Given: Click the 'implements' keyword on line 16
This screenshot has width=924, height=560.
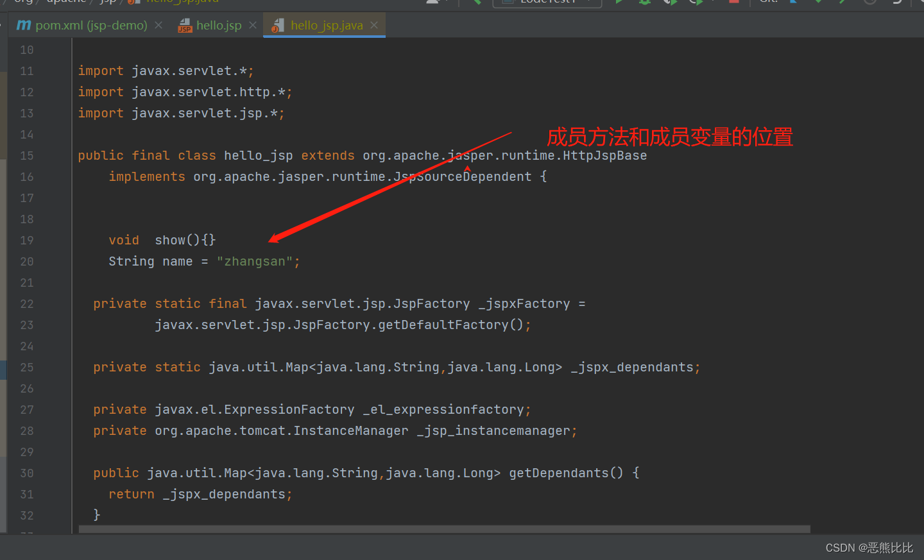Looking at the screenshot, I should tap(147, 177).
